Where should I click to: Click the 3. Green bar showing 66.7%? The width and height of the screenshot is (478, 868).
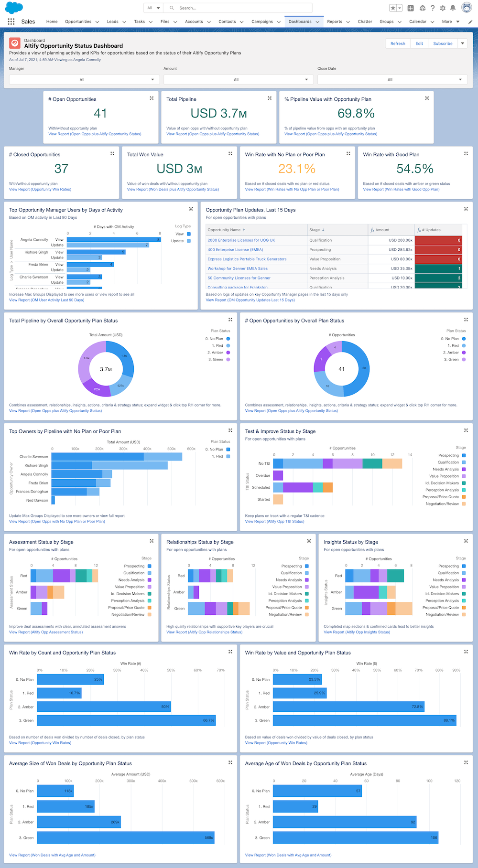(x=126, y=720)
